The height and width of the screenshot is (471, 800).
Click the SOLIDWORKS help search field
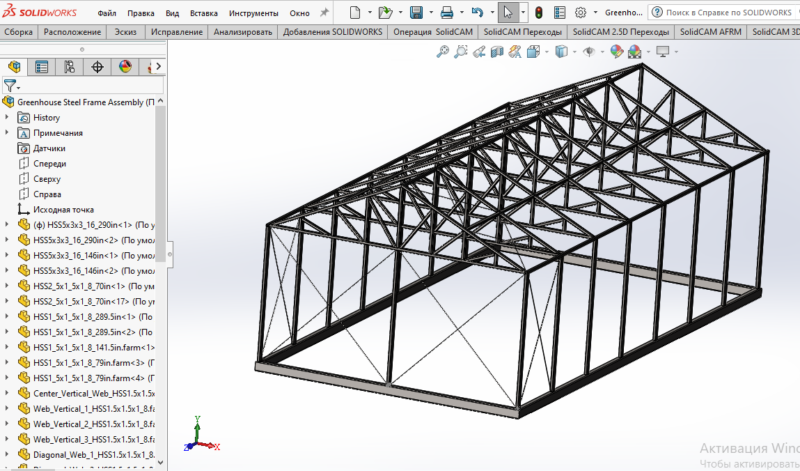coord(723,12)
